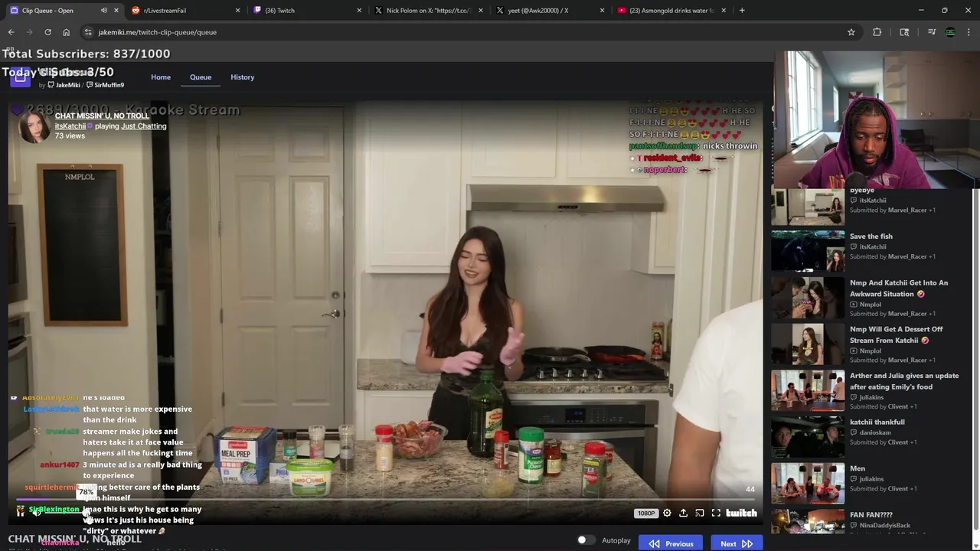Open the History navigation tab
Image resolution: width=980 pixels, height=551 pixels.
(242, 77)
